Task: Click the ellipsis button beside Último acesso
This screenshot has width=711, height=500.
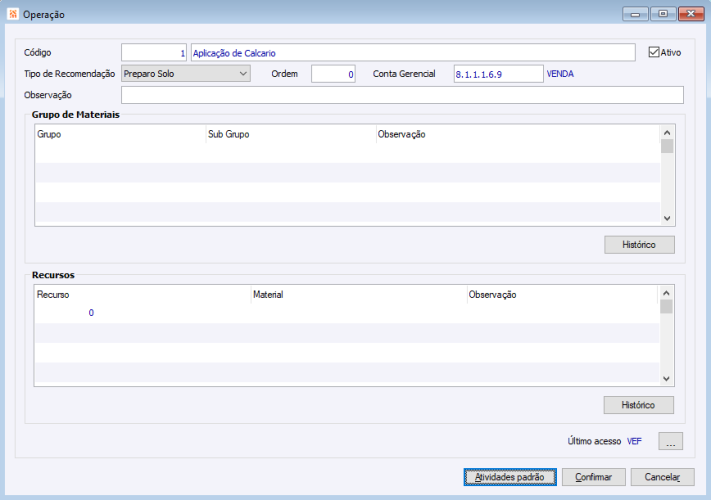Action: pyautogui.click(x=671, y=441)
